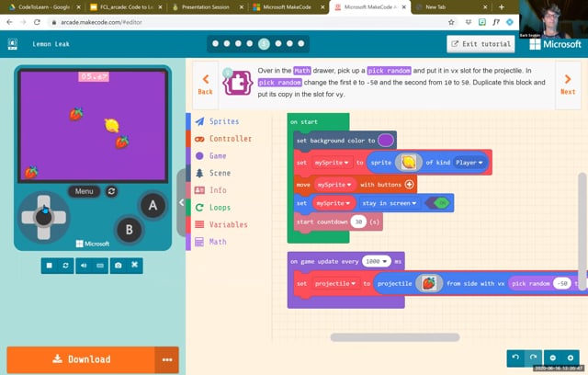Switch to the Presentation Session tab

[206, 7]
